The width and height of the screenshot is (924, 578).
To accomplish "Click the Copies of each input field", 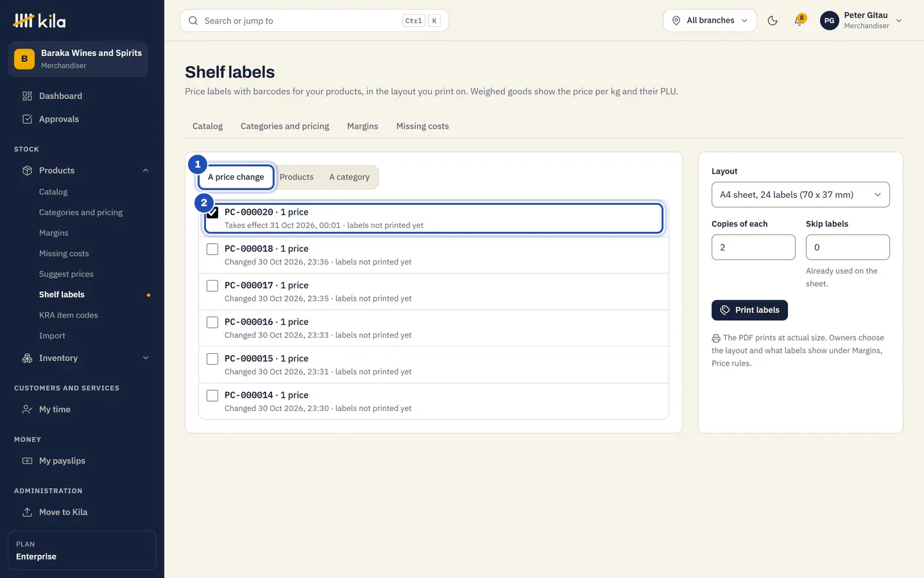I will [753, 247].
